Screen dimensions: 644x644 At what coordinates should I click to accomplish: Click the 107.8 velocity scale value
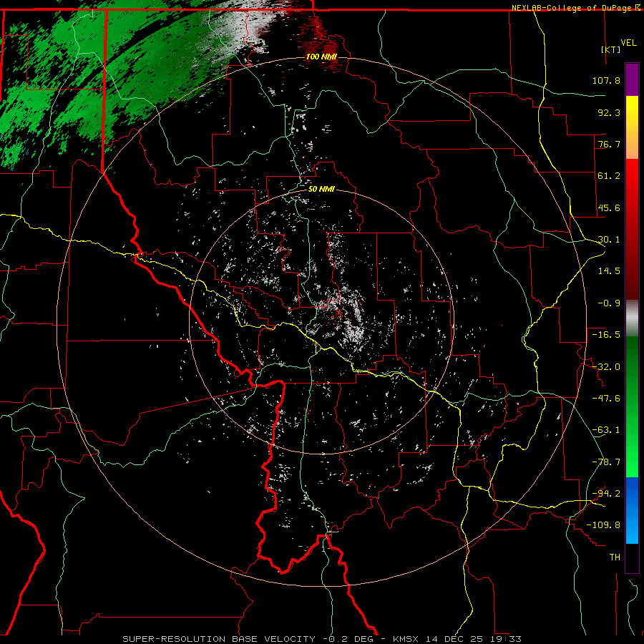coord(606,80)
